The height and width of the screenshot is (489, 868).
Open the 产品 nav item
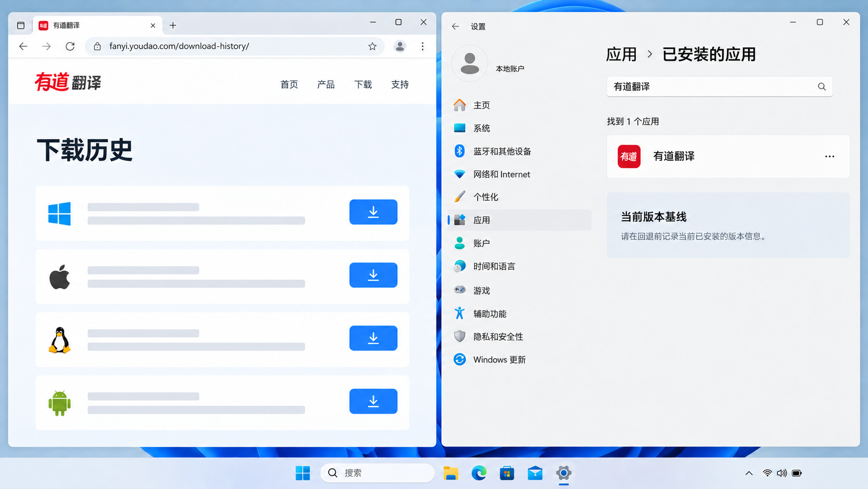click(326, 84)
